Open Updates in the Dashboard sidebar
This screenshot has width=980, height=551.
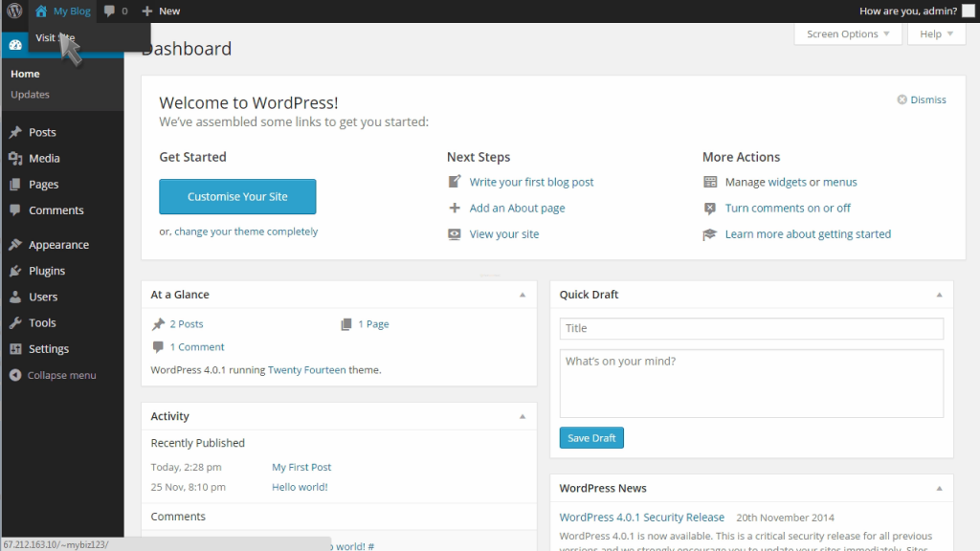30,95
